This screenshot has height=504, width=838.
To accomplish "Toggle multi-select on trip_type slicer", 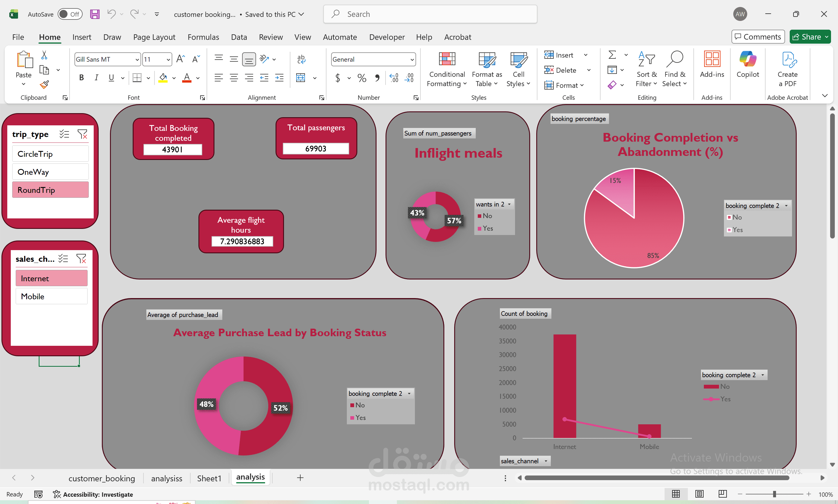I will 64,134.
